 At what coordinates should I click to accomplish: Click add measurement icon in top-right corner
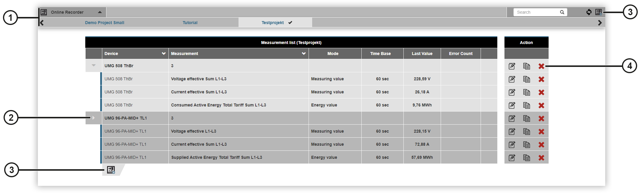coord(598,12)
